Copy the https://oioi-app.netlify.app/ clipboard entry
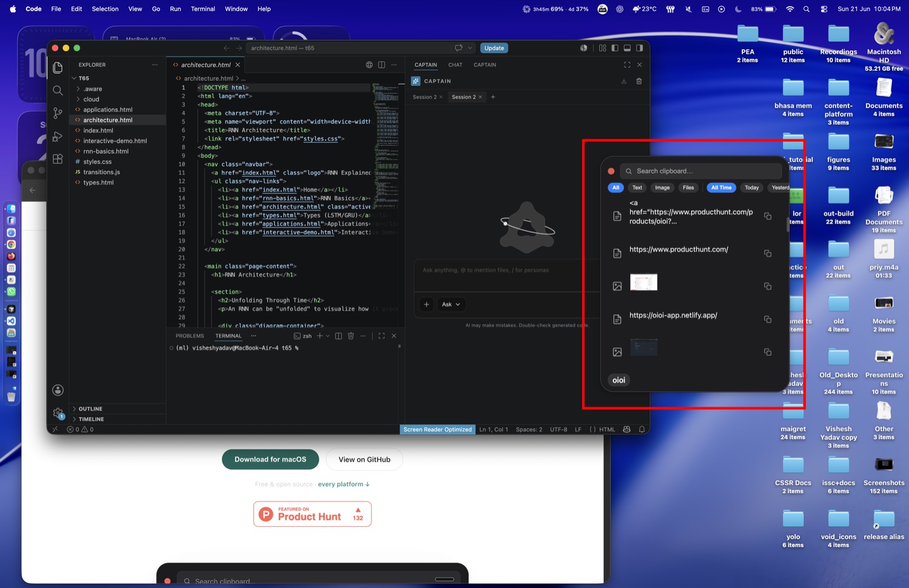This screenshot has height=588, width=909. 768,319
